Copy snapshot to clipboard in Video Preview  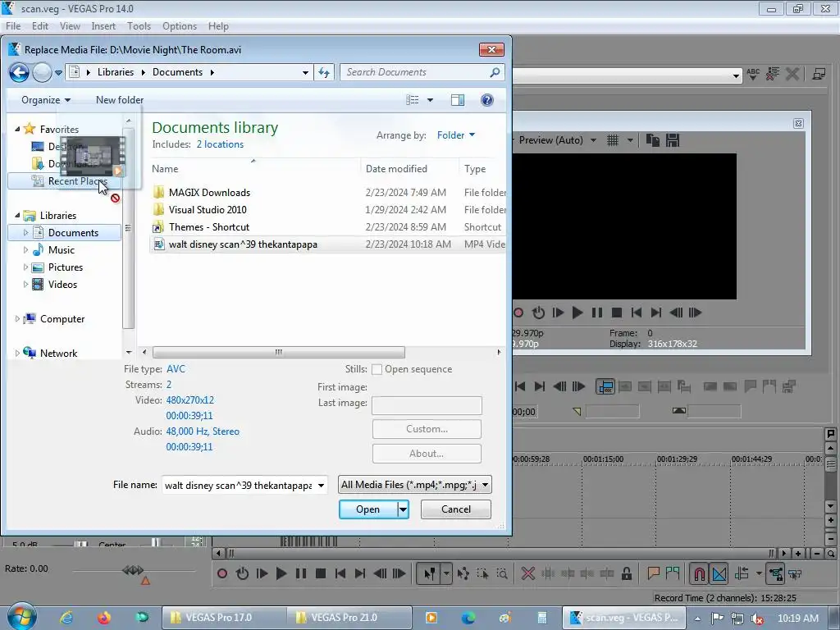652,140
